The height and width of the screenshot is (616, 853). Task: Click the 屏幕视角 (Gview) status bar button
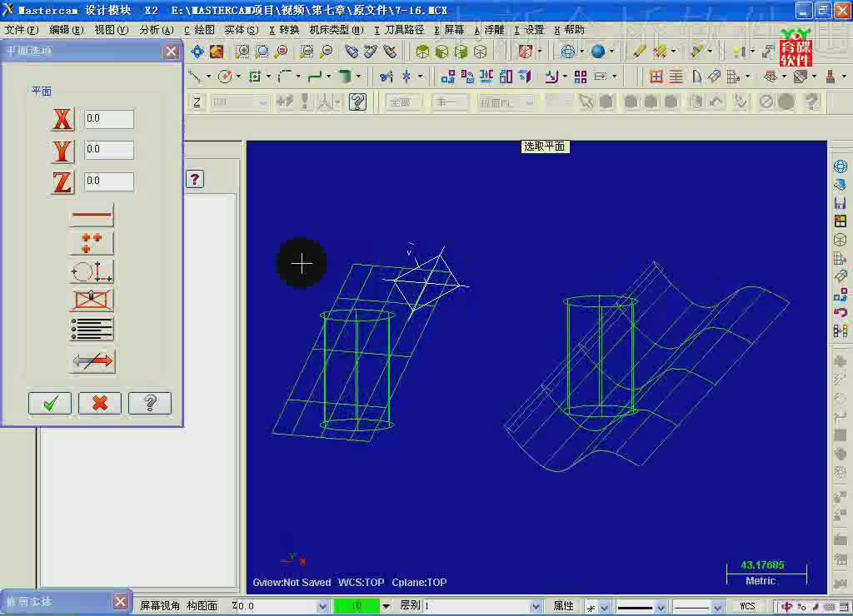click(x=159, y=606)
